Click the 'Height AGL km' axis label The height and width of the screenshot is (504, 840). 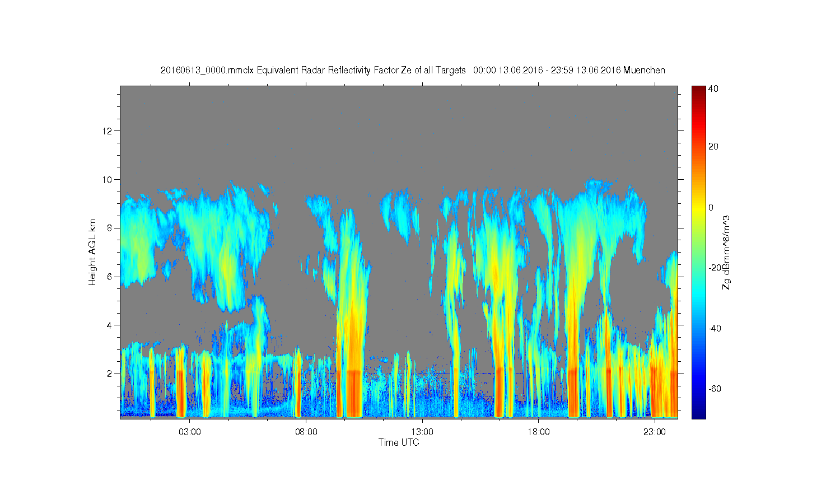92,252
